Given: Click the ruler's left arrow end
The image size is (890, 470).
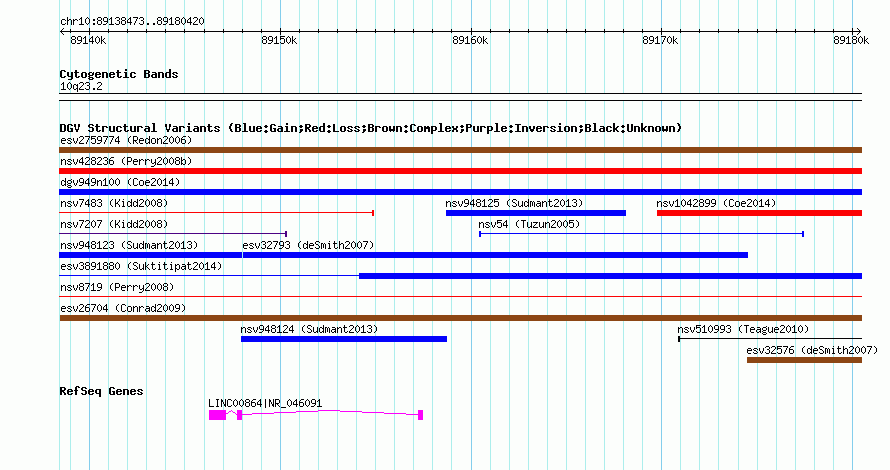Looking at the screenshot, I should 62,32.
